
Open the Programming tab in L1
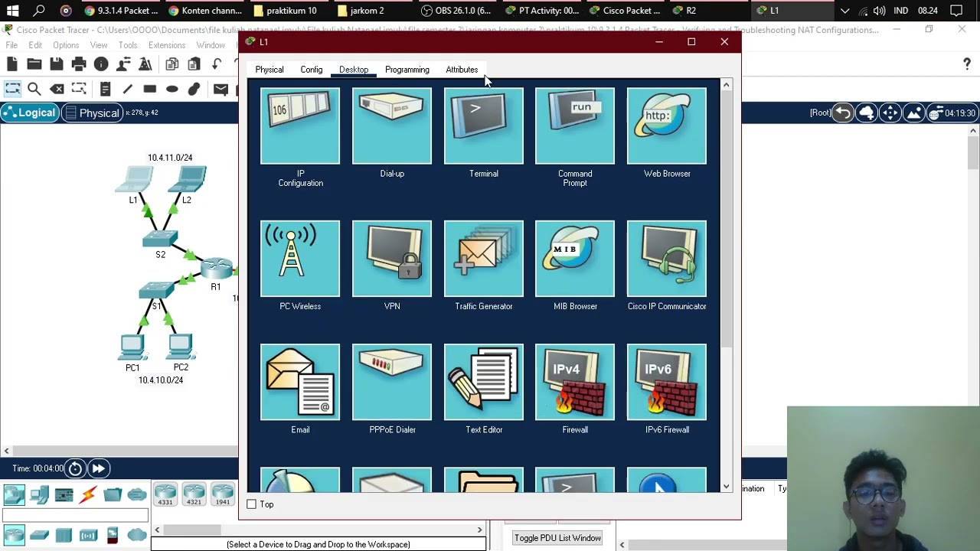coord(407,70)
